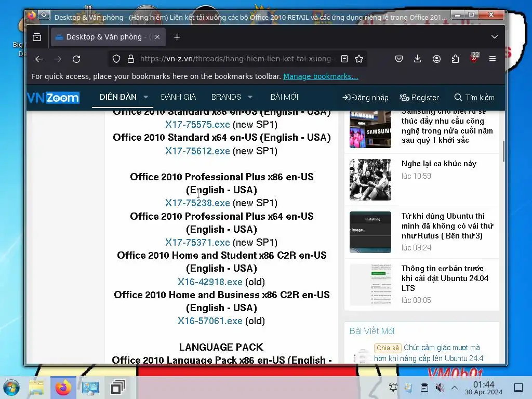Open the Downloads panel

pos(418,59)
